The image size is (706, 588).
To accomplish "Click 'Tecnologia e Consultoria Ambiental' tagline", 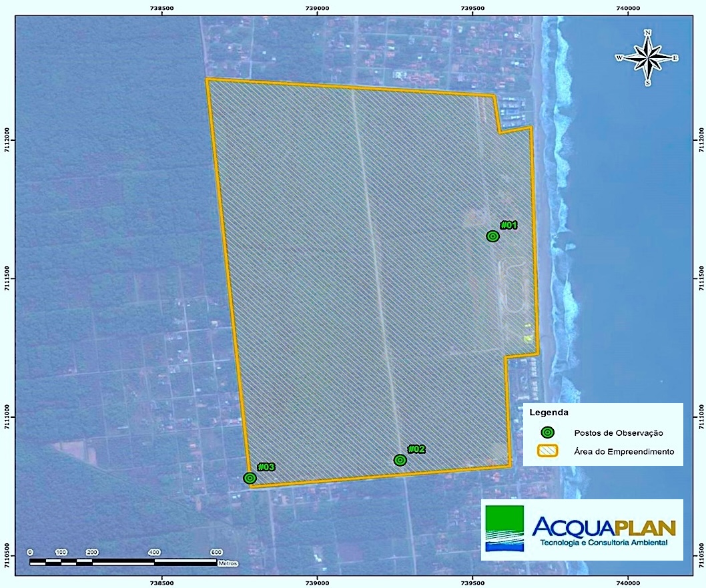I will pyautogui.click(x=603, y=543).
